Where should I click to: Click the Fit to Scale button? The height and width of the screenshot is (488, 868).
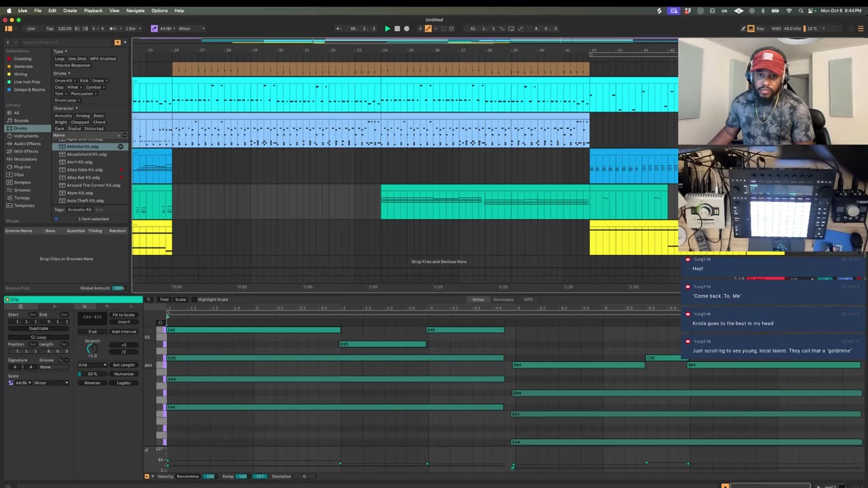point(123,315)
